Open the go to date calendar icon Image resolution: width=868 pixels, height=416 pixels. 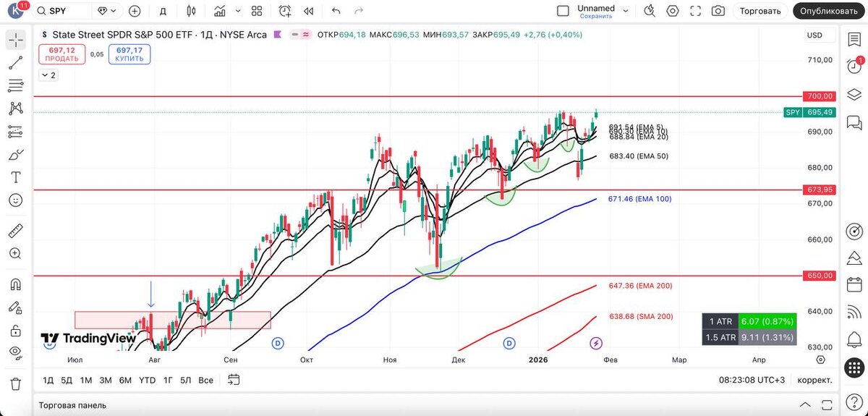point(234,379)
